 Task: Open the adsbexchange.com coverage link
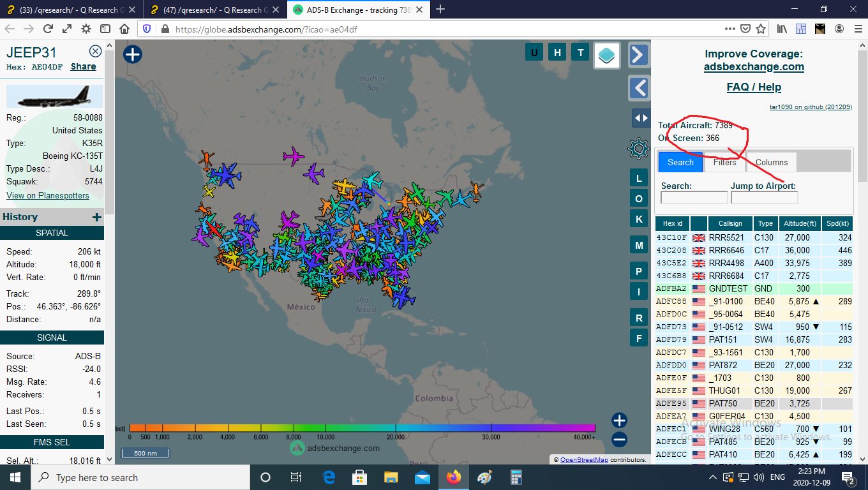coord(754,66)
